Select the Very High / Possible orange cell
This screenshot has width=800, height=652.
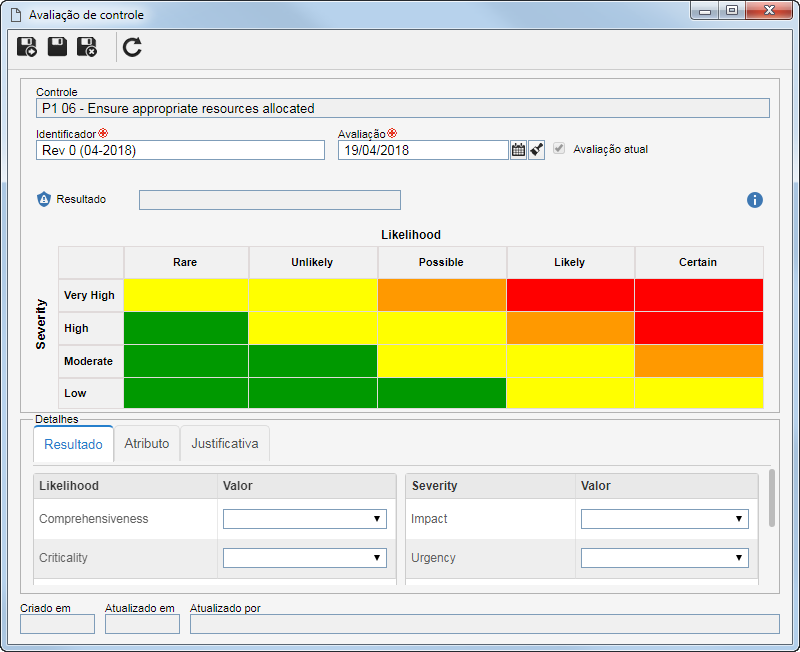(x=442, y=295)
